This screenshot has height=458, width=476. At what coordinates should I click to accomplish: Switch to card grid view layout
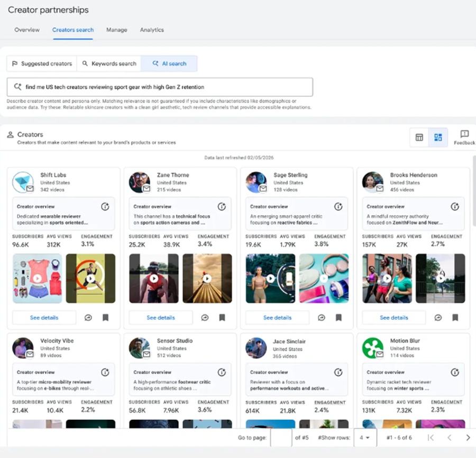tap(438, 138)
